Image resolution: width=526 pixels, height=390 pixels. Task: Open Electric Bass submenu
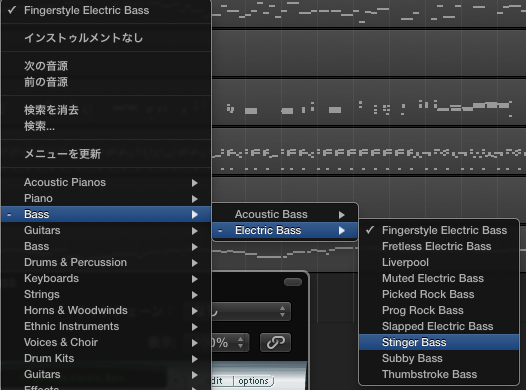(285, 230)
